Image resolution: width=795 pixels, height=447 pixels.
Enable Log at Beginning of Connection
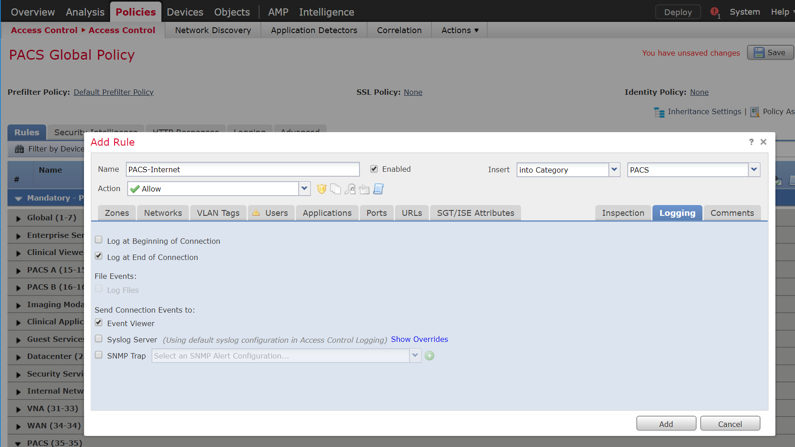[99, 240]
